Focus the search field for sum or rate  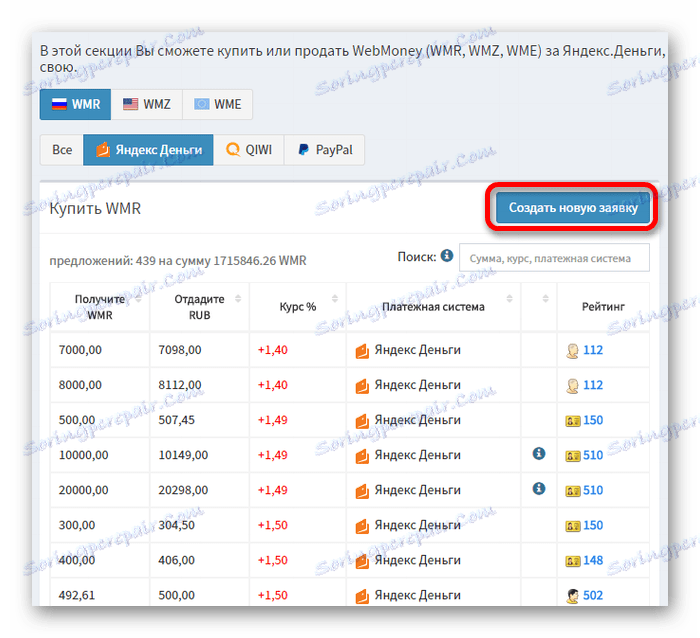554,258
